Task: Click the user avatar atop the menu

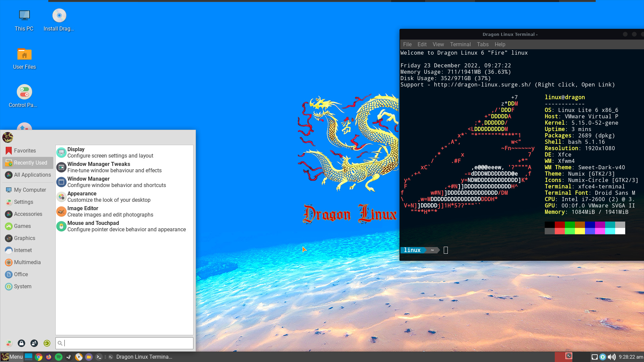Action: (x=8, y=137)
